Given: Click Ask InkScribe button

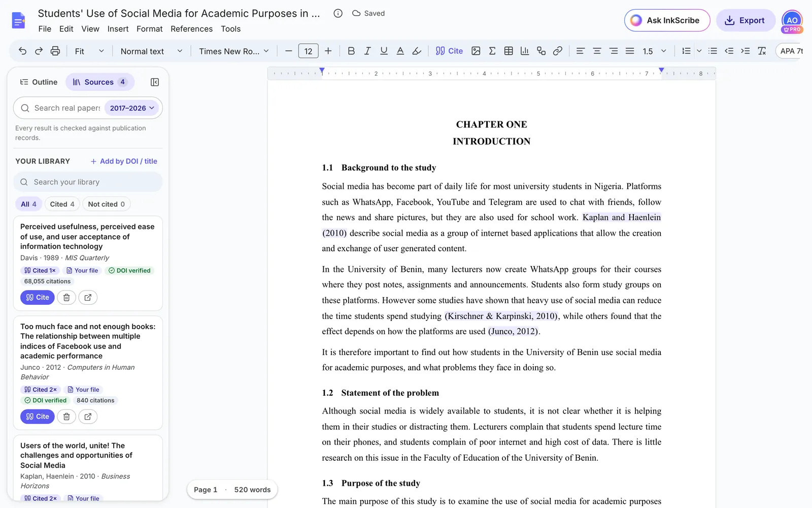Looking at the screenshot, I should [x=667, y=20].
